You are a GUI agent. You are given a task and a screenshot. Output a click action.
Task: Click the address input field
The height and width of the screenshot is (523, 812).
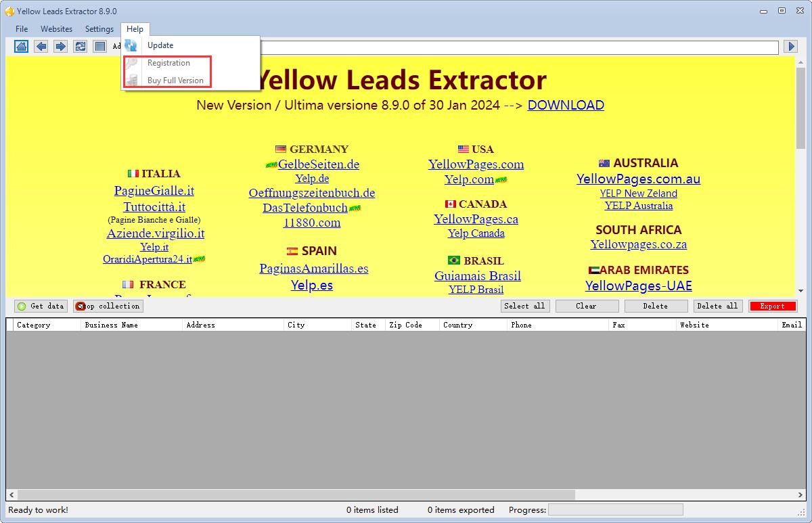(520, 47)
